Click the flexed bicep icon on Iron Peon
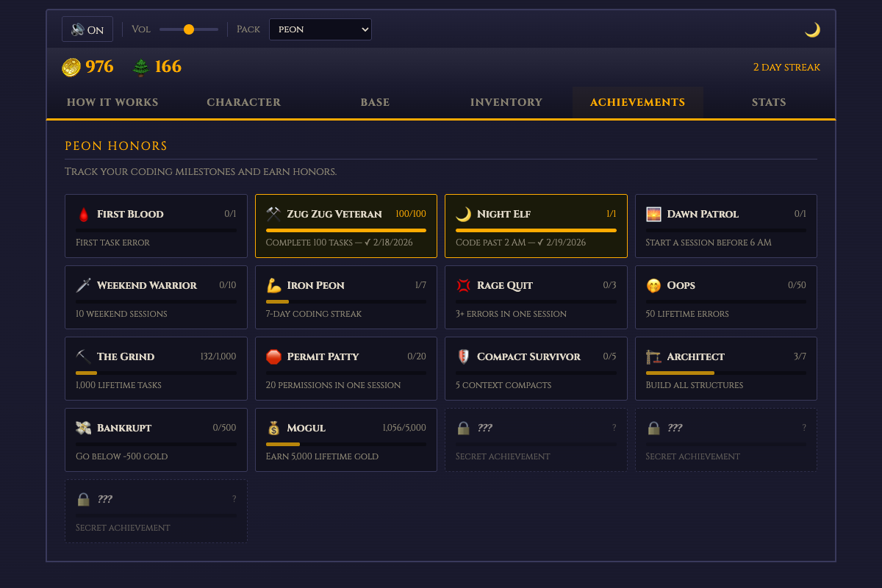The height and width of the screenshot is (588, 882). pos(273,286)
